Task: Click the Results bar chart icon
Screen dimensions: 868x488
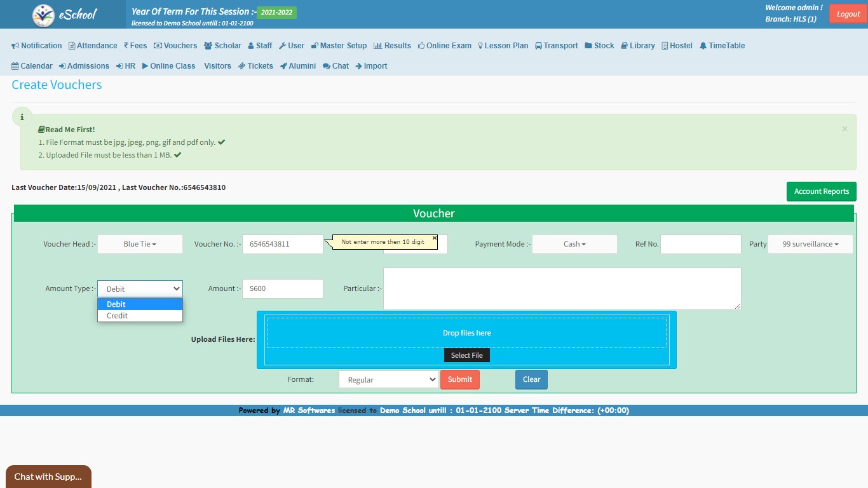Action: click(377, 46)
